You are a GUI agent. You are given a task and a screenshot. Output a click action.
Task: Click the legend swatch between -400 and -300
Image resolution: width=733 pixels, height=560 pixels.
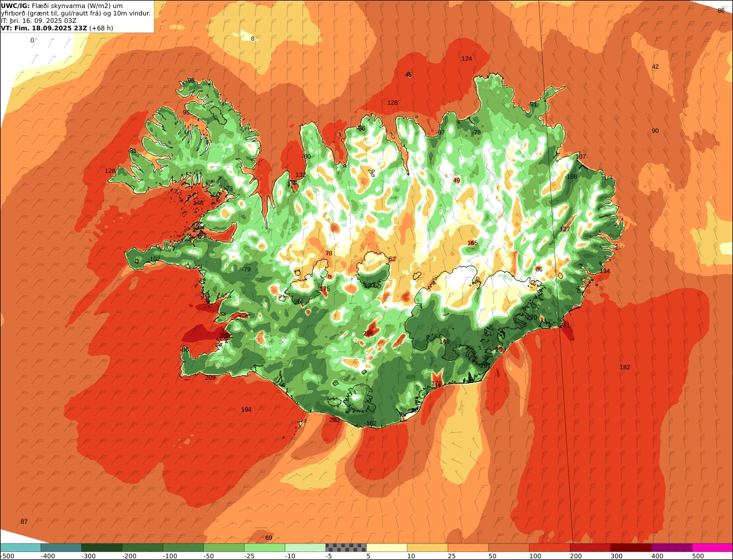[61, 547]
